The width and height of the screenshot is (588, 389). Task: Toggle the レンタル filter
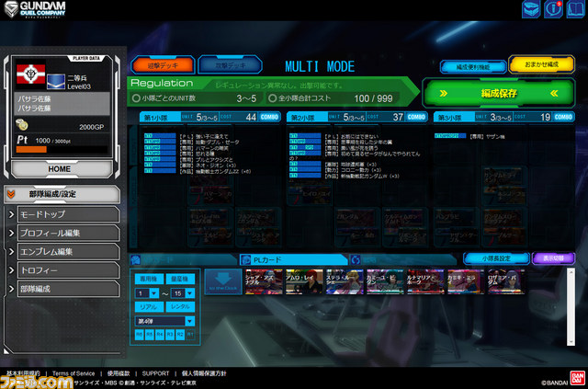click(180, 307)
